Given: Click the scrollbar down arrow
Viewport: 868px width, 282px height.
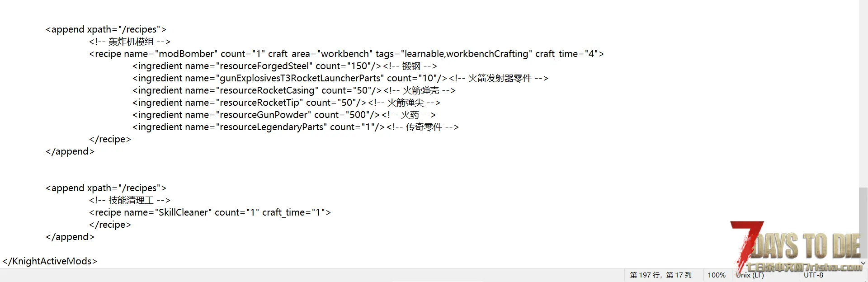Looking at the screenshot, I should pyautogui.click(x=863, y=263).
